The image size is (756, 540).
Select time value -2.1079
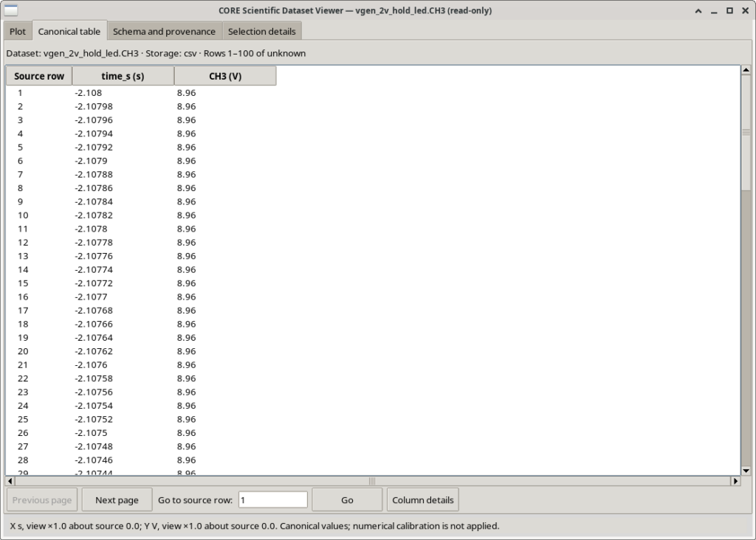pos(91,161)
